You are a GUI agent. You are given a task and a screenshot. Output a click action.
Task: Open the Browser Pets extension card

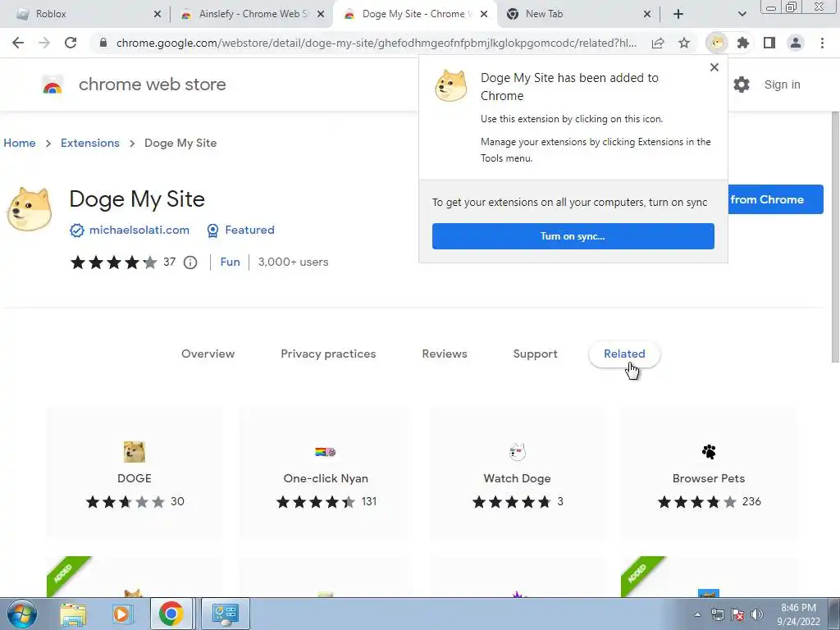tap(709, 473)
